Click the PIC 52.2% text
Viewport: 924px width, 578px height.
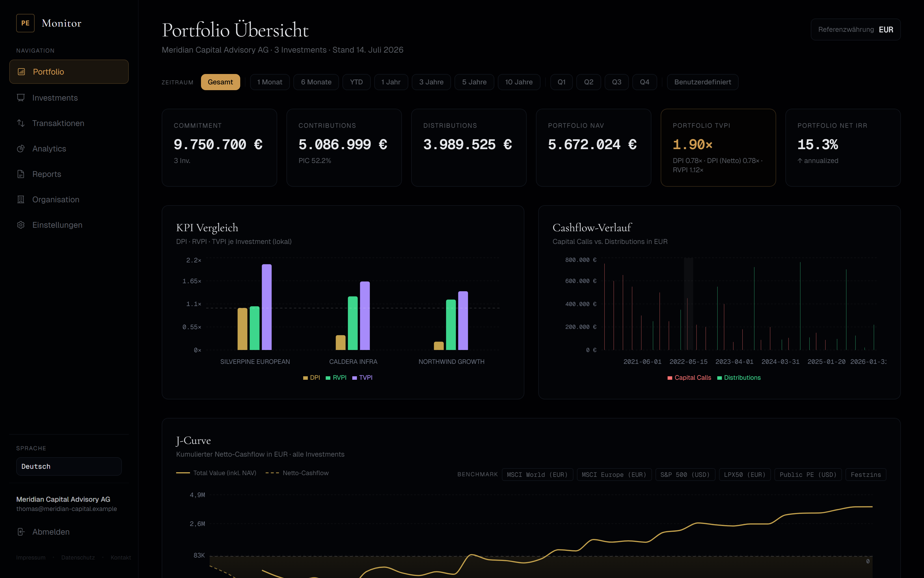tap(315, 161)
